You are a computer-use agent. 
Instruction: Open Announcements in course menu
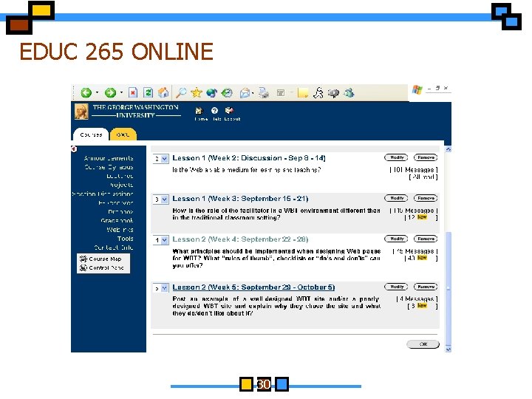click(x=109, y=158)
